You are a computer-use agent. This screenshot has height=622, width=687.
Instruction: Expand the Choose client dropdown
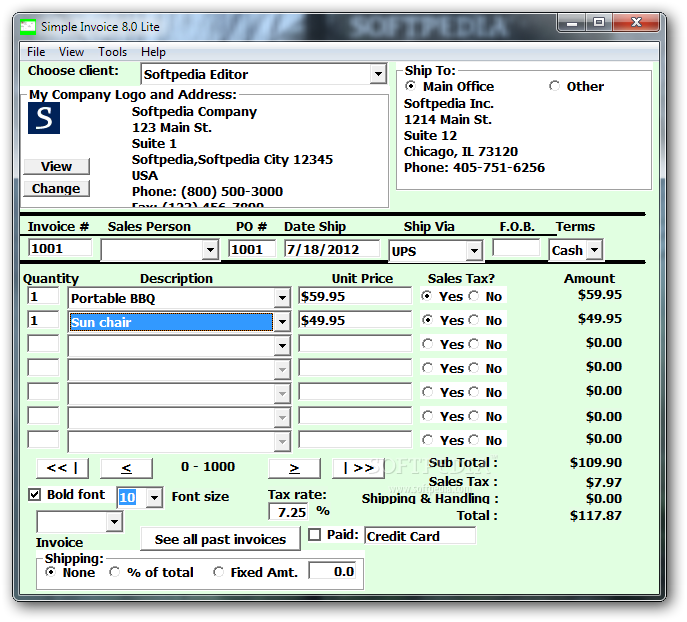pos(378,74)
